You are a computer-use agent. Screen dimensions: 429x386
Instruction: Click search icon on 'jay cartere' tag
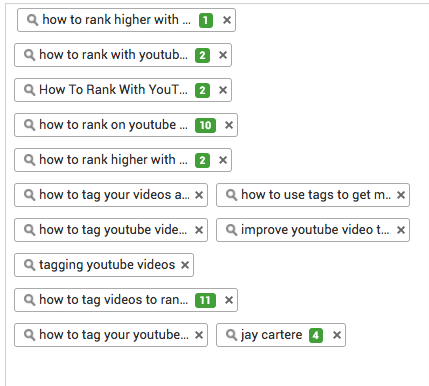(x=232, y=335)
